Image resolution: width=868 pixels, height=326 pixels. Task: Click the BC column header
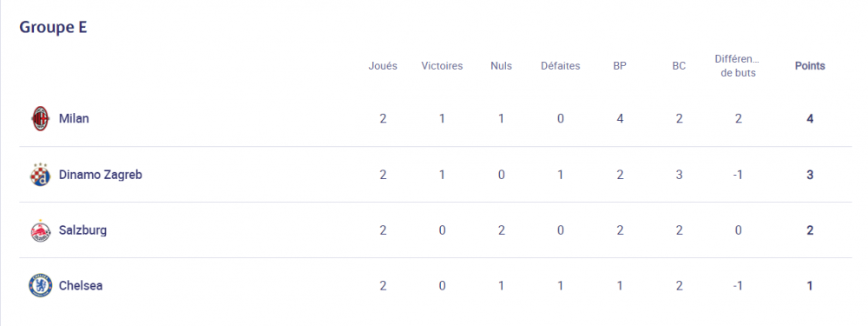(680, 66)
